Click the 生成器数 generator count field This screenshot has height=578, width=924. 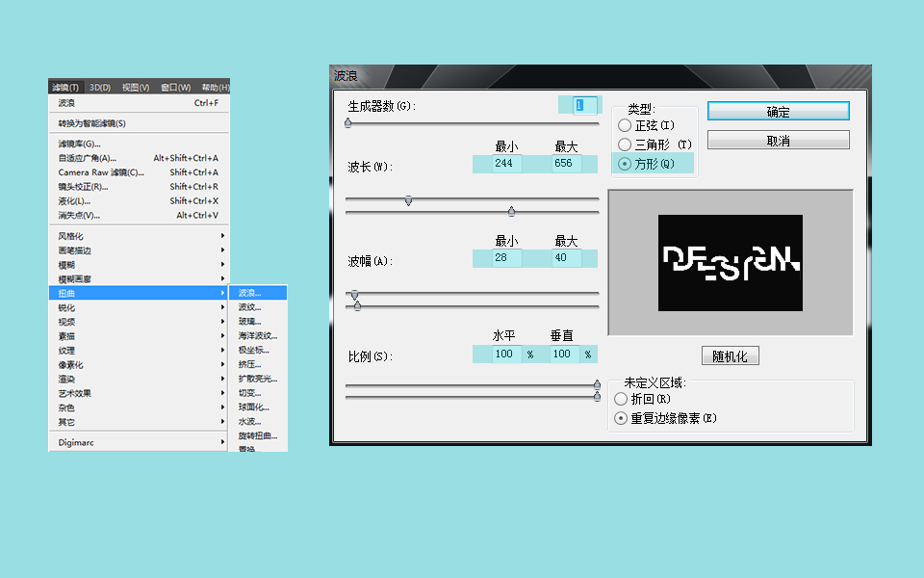click(584, 105)
